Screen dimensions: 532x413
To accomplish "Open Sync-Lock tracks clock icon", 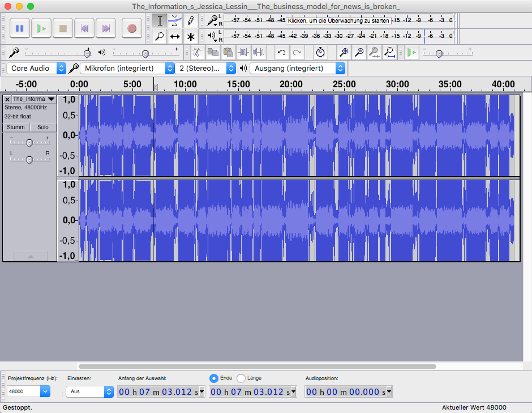I will 320,52.
